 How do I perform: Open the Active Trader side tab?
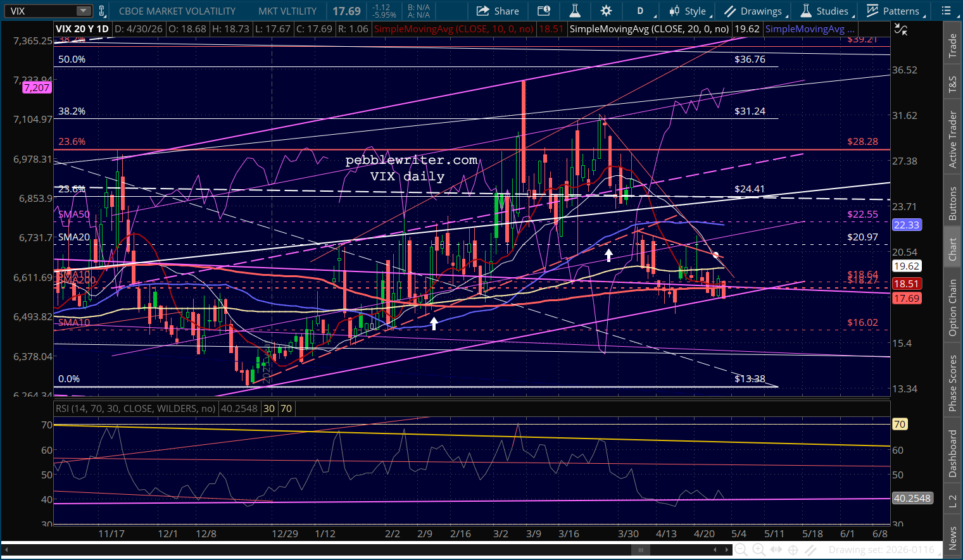(952, 139)
